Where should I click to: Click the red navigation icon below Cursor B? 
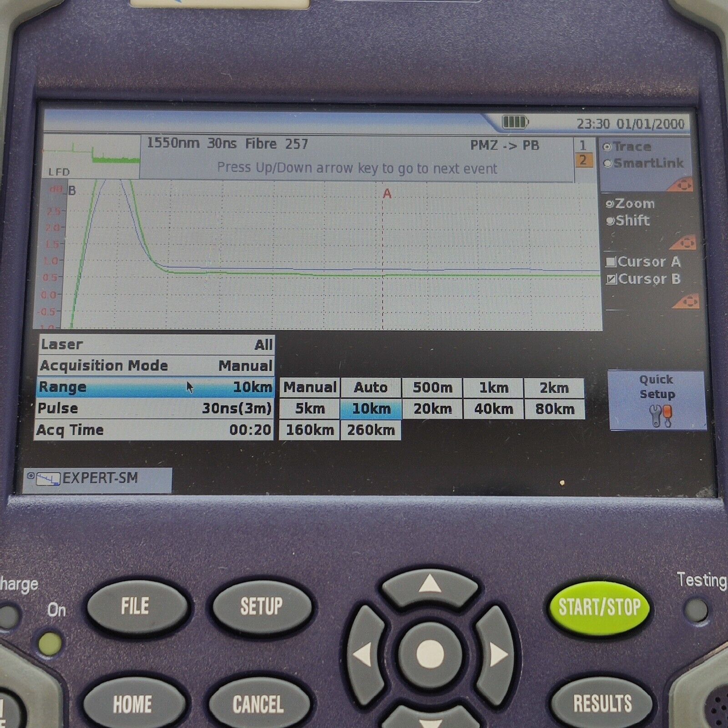(x=686, y=301)
